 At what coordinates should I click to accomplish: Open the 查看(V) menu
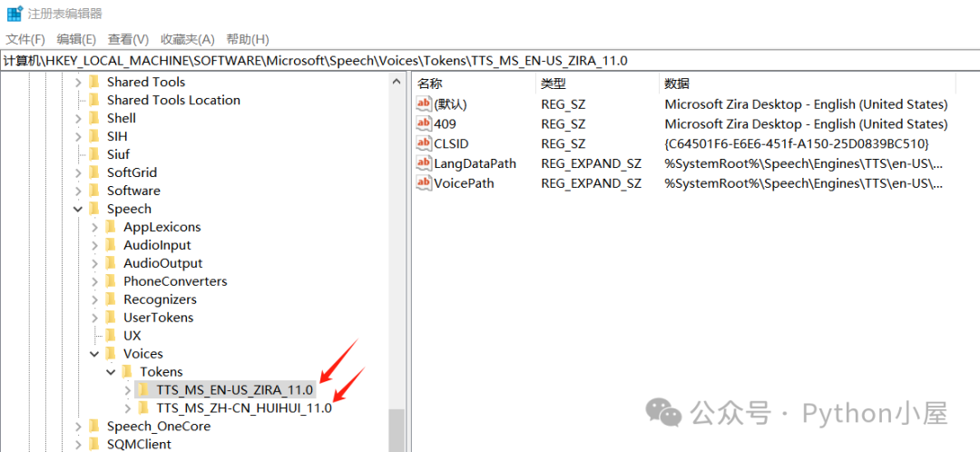point(128,39)
